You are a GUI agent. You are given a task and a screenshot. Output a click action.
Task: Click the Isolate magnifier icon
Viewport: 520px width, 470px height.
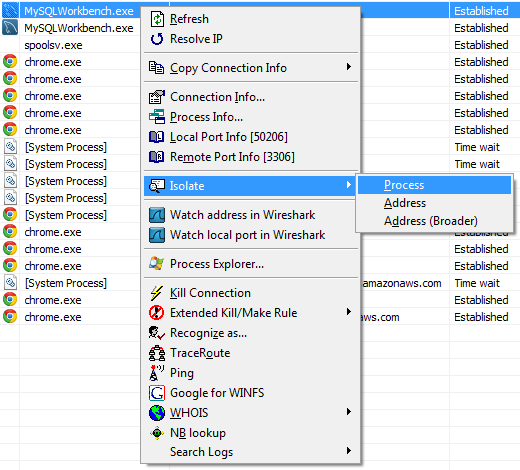(x=156, y=186)
